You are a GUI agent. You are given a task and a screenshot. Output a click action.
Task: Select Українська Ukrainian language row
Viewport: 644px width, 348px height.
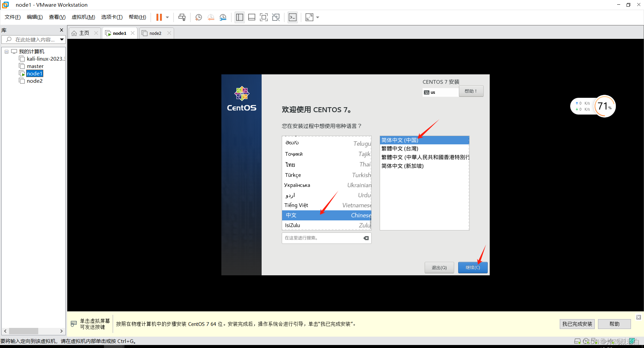point(327,185)
